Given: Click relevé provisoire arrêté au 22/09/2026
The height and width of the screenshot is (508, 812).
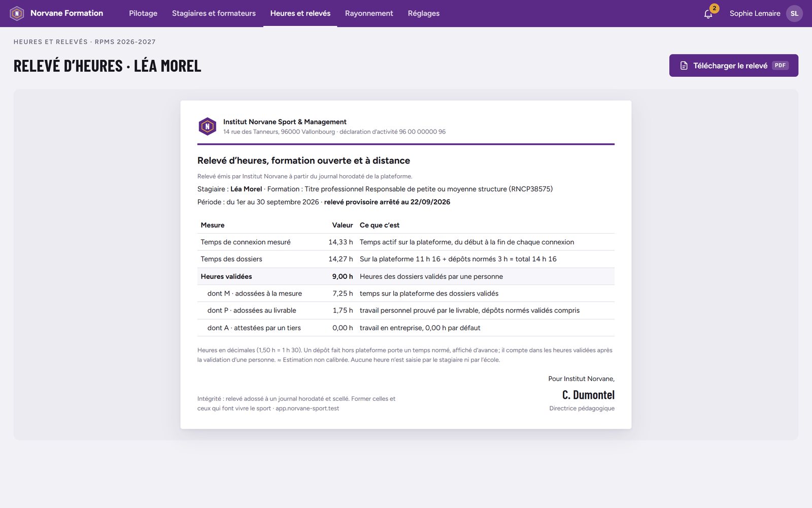Looking at the screenshot, I should coord(387,202).
